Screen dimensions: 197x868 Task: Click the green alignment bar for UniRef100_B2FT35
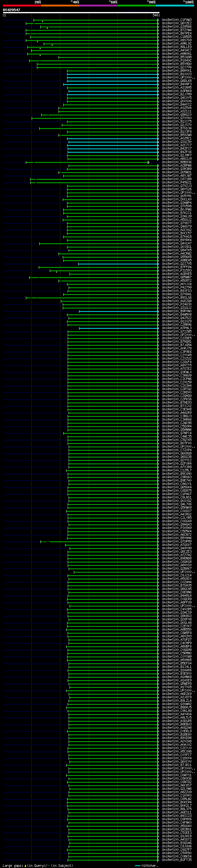click(114, 860)
